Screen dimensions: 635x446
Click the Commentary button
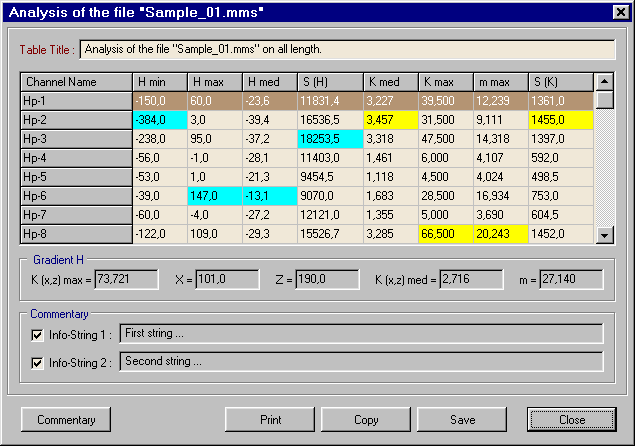point(66,420)
